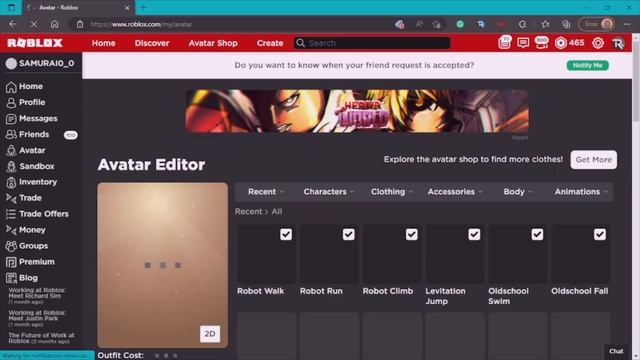Select the Avatar - Roblox browser tab
The width and height of the screenshot is (640, 360).
coord(78,8)
